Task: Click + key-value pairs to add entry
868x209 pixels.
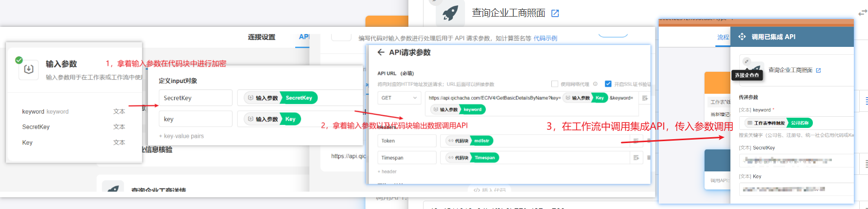Action: (x=182, y=136)
